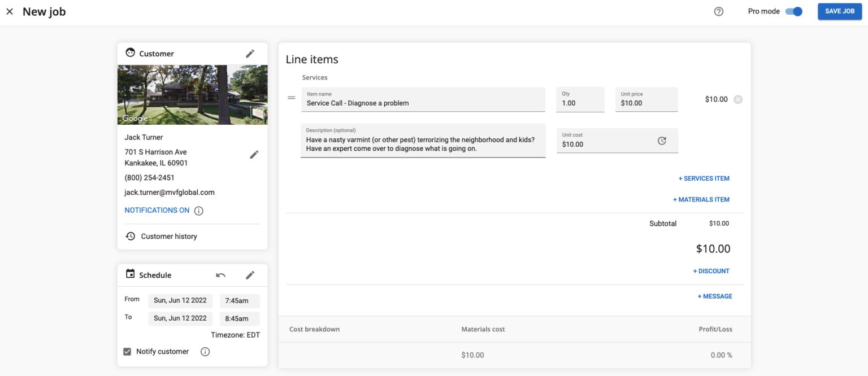Click the SAVE JOB button
The image size is (868, 376).
[839, 11]
